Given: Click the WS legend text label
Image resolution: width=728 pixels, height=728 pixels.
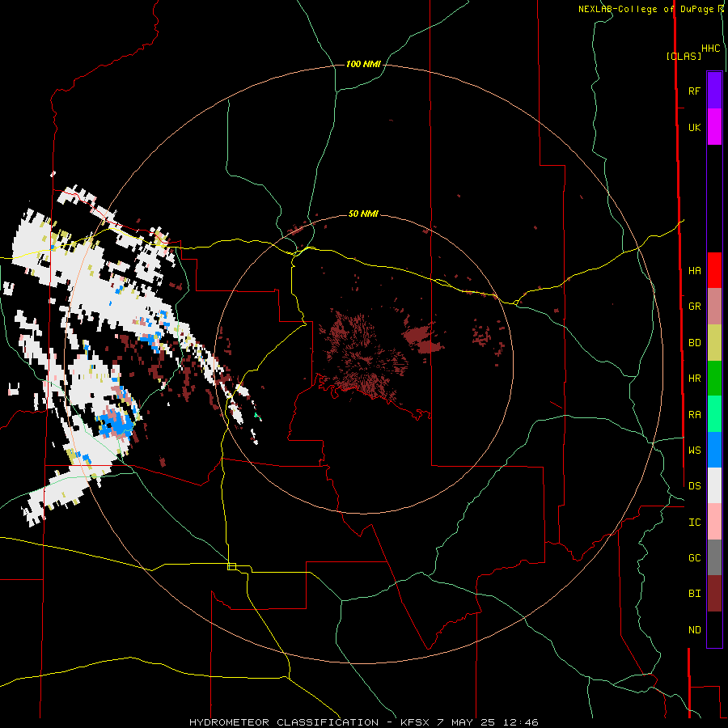Looking at the screenshot, I should (x=694, y=451).
